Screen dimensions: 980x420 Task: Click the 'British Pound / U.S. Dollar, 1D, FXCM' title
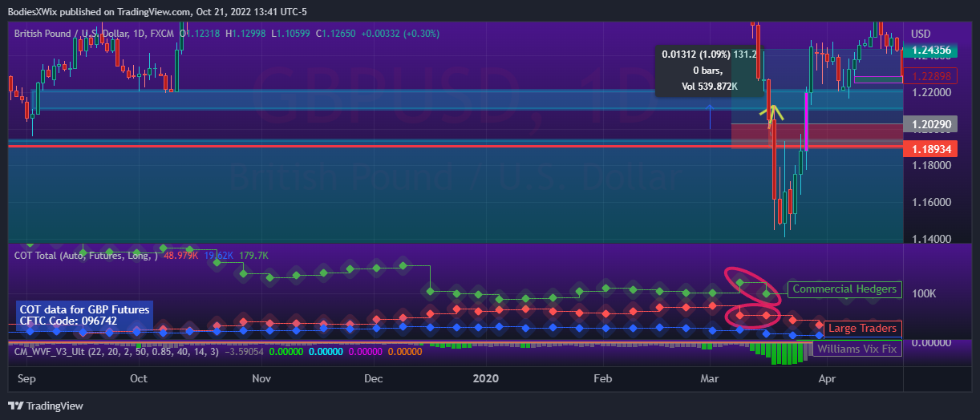pos(95,34)
